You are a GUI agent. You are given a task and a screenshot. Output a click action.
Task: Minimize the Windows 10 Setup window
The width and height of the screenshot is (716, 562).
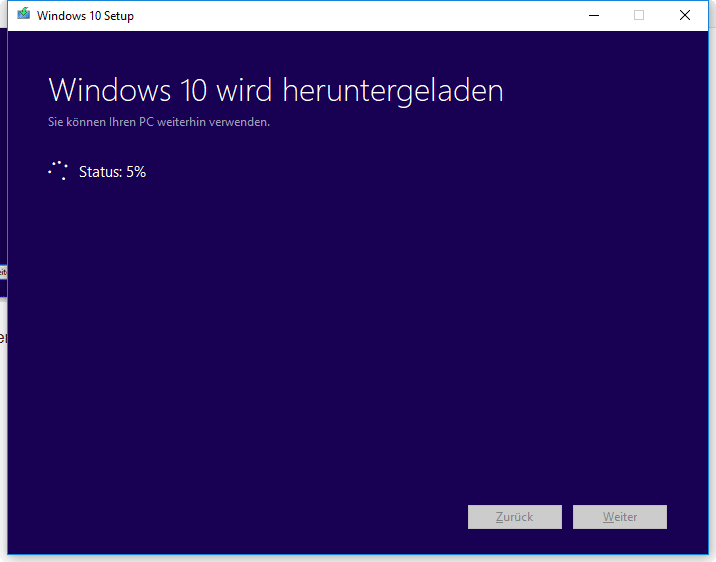pyautogui.click(x=594, y=16)
